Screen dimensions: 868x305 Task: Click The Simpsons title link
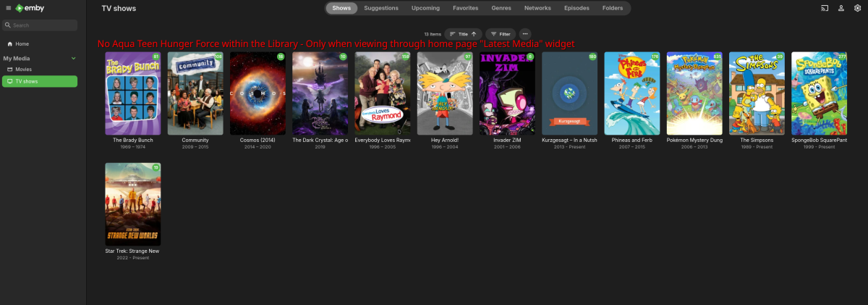[757, 140]
